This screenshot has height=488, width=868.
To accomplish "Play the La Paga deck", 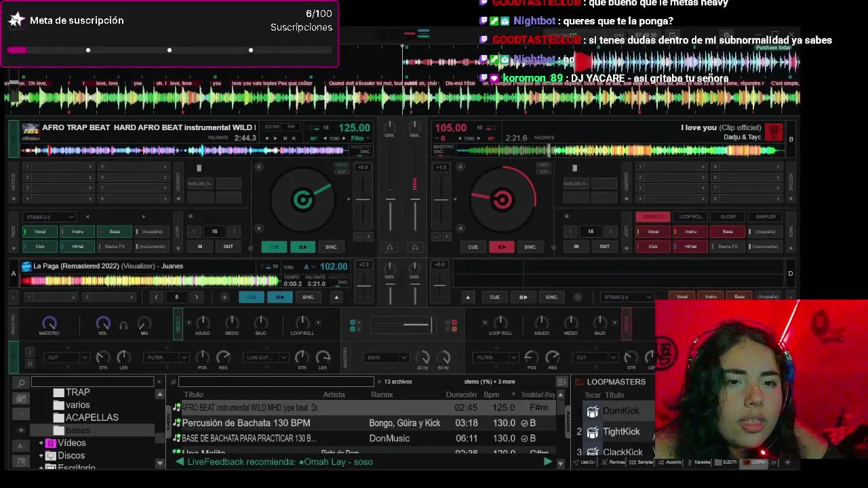I will tap(279, 297).
